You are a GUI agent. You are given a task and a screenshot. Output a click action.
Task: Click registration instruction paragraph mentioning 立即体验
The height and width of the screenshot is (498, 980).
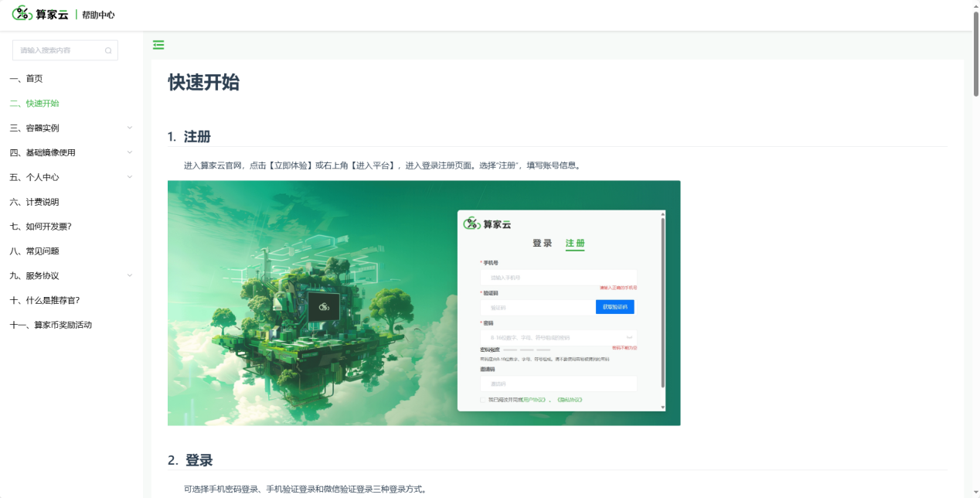[x=382, y=165]
